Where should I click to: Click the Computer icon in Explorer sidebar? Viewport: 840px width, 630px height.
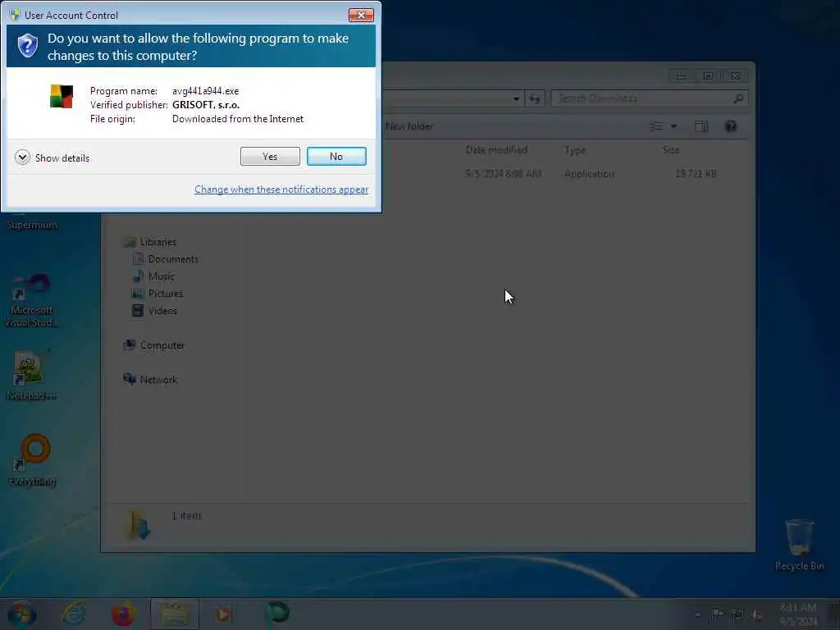(x=130, y=345)
